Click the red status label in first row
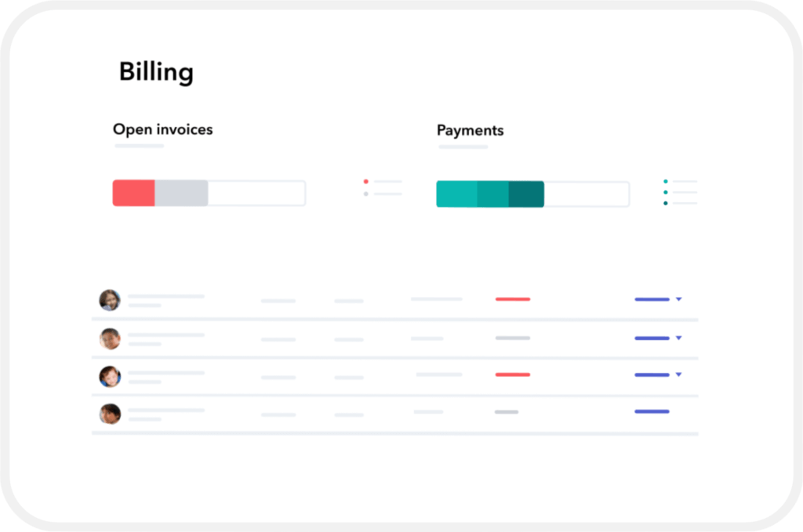 pos(513,299)
